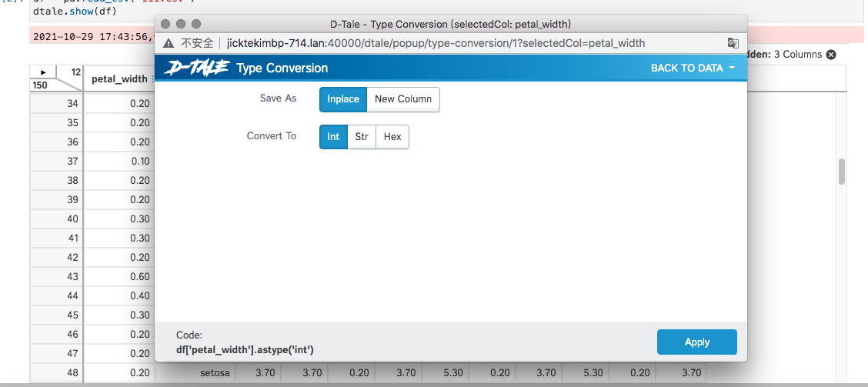This screenshot has width=868, height=387.
Task: Click the 2021-10-29 17:43:56 log output line
Action: (x=93, y=36)
